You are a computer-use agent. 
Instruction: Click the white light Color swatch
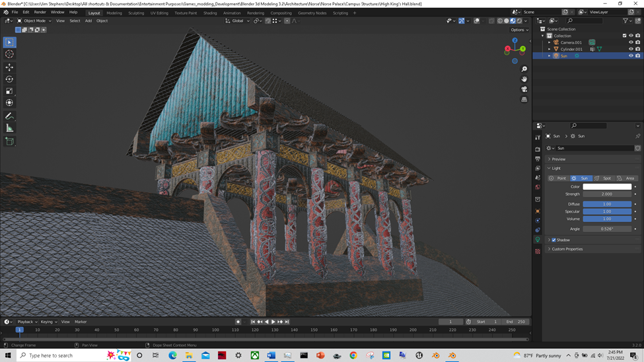coord(607,187)
